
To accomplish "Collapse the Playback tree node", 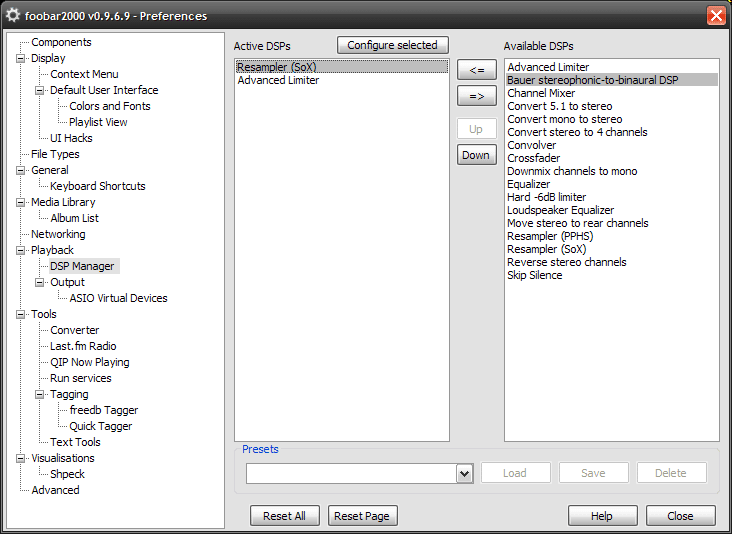I will point(21,250).
